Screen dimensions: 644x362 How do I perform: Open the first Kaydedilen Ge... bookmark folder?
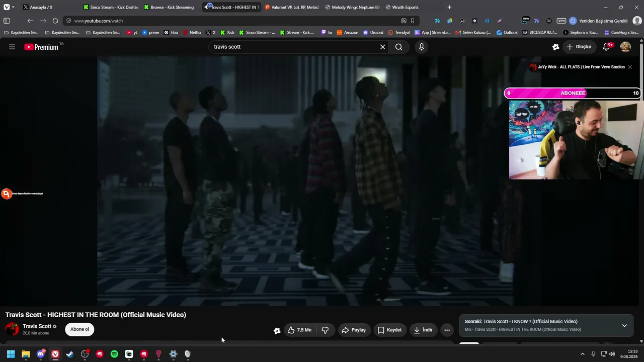coord(21,32)
